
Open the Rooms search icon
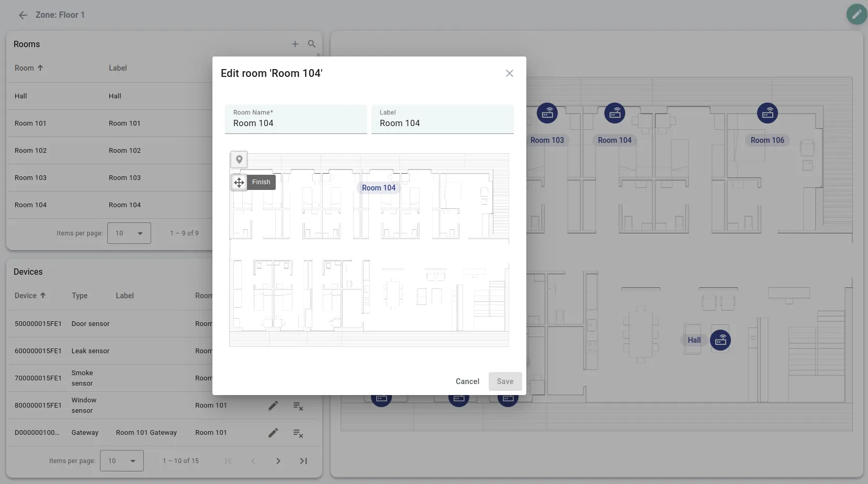312,44
